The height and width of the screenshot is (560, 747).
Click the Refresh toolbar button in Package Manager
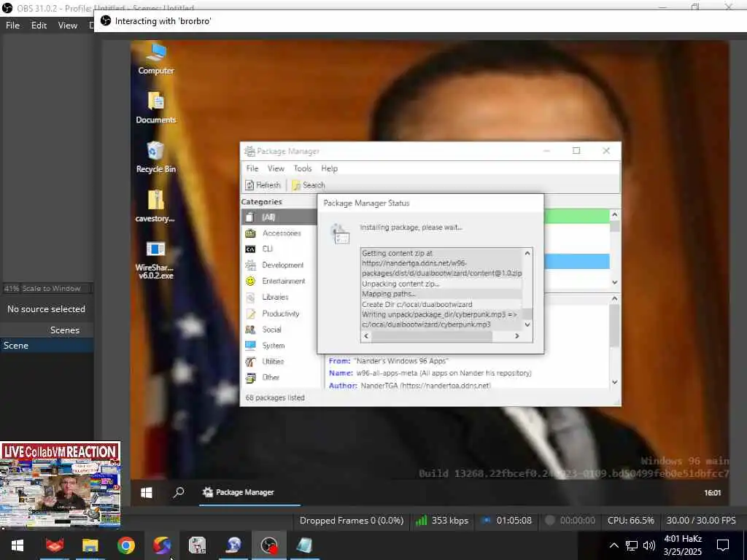tap(263, 184)
